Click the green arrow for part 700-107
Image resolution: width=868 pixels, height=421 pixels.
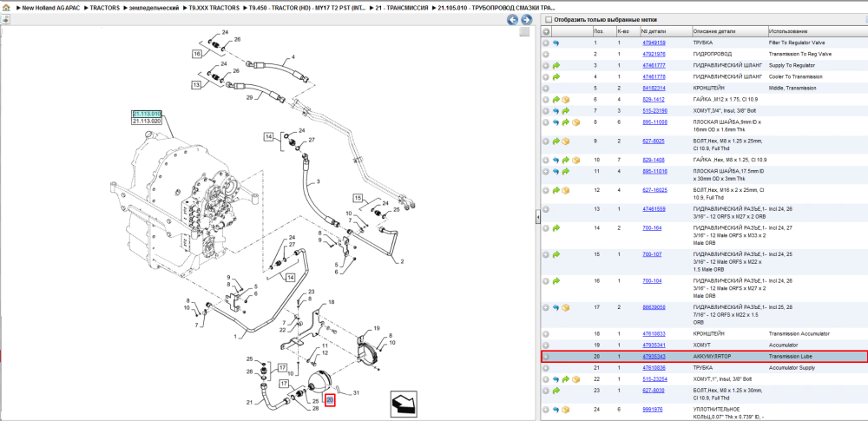pos(556,254)
